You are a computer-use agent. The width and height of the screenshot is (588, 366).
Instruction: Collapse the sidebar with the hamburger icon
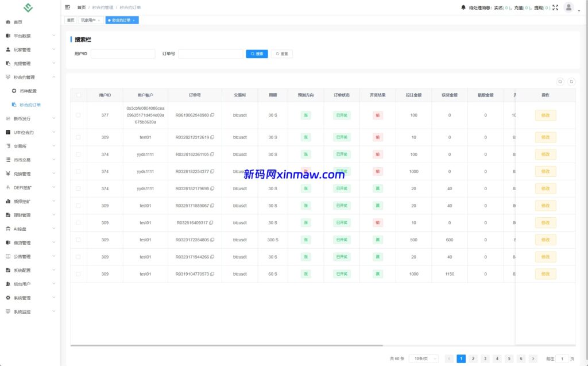pos(68,7)
